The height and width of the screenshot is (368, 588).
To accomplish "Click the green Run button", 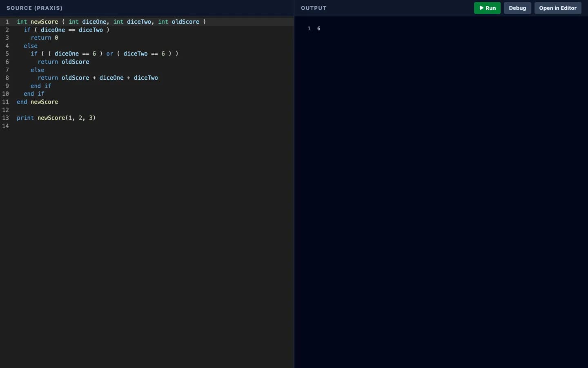I will [x=487, y=8].
